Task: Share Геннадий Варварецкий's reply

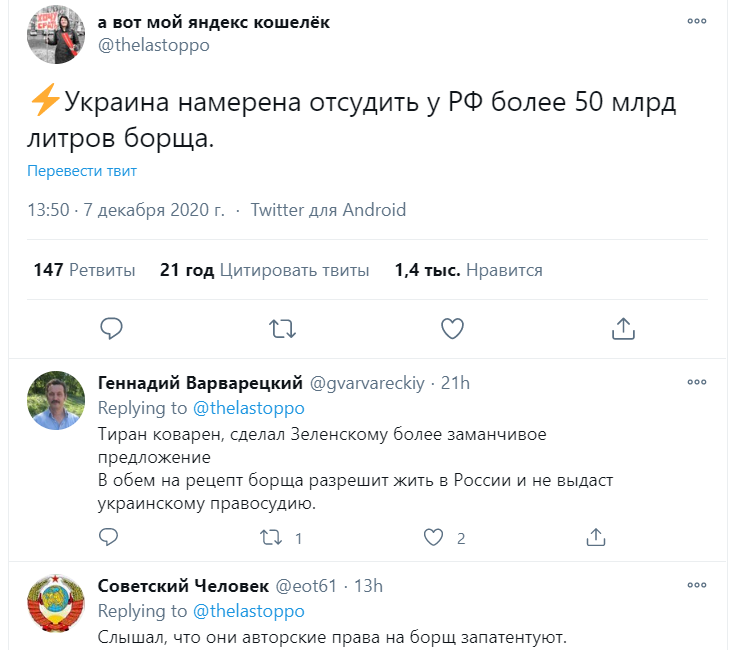Action: click(595, 537)
